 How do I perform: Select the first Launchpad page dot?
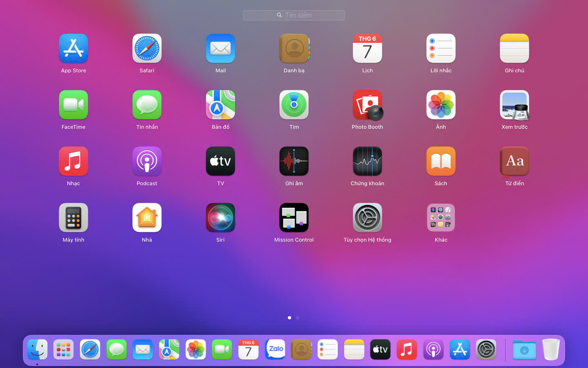[x=290, y=318]
